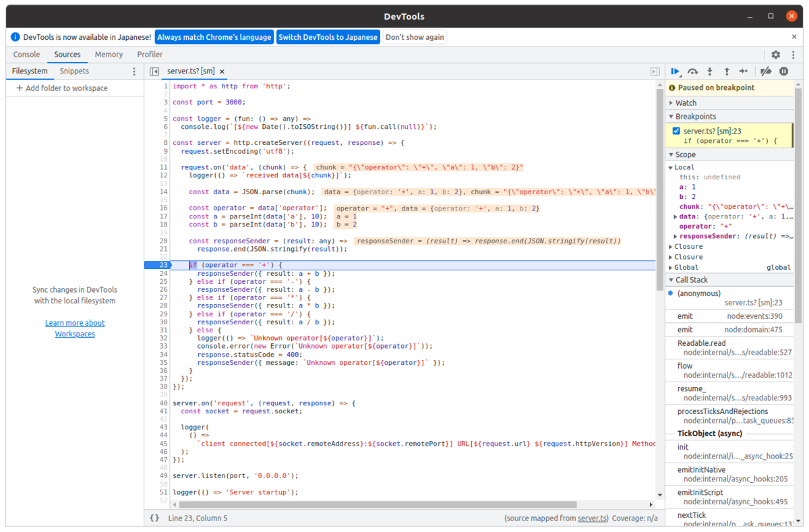Select the Filesystem tab
This screenshot has width=809, height=532.
(x=30, y=71)
